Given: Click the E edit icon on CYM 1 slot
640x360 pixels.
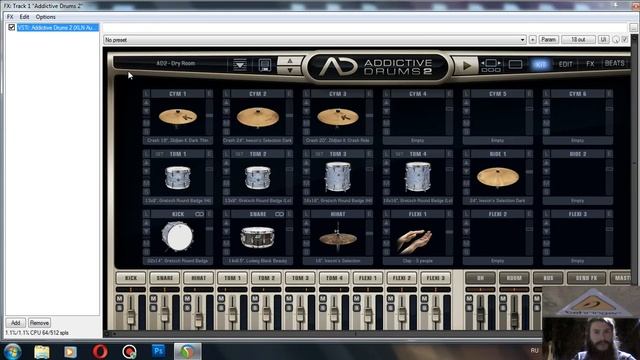Looking at the screenshot, I should point(209,94).
